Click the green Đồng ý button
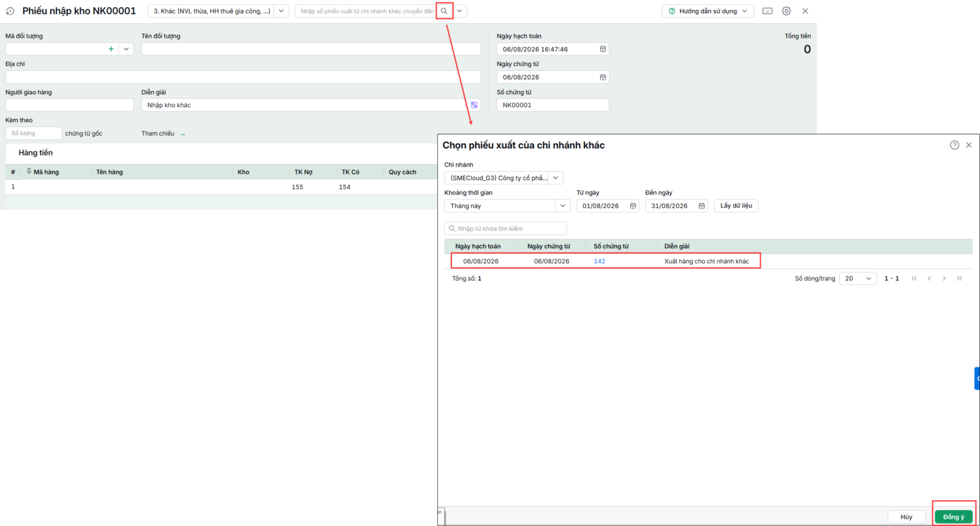The image size is (980, 526). click(954, 517)
